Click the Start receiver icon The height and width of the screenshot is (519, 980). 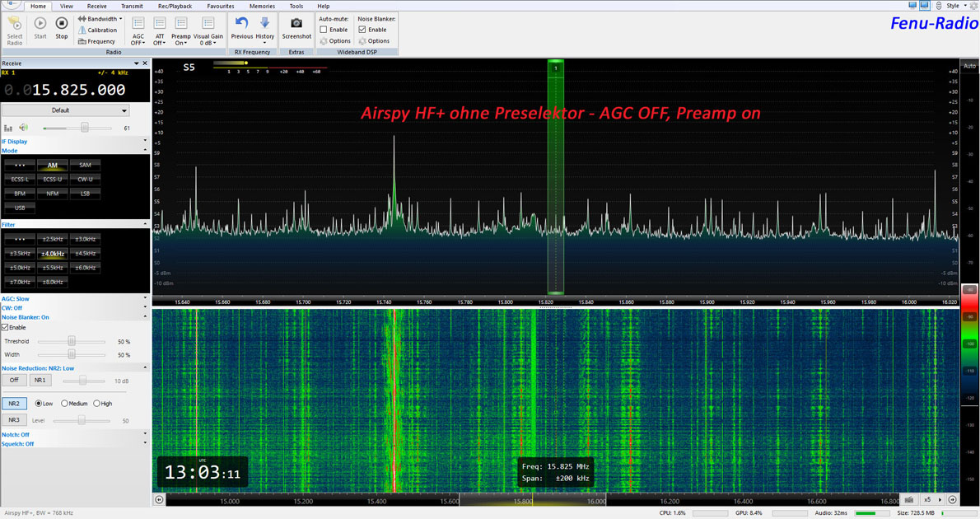pos(40,25)
